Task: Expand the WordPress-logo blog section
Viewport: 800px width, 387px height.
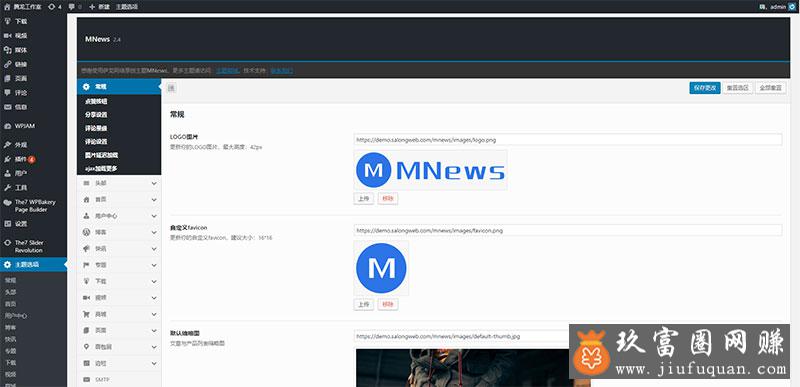Action: [x=119, y=232]
